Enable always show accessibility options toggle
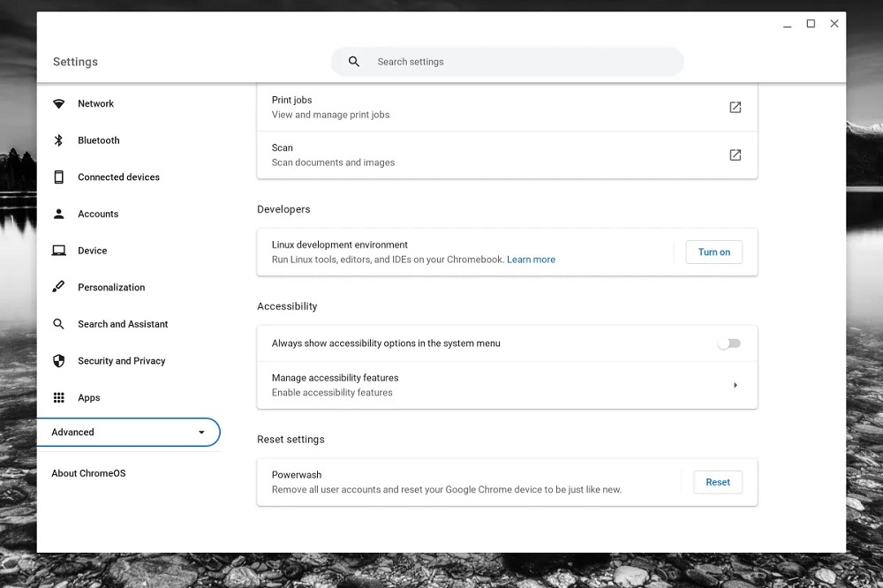Viewport: 883px width, 588px height. click(x=728, y=343)
